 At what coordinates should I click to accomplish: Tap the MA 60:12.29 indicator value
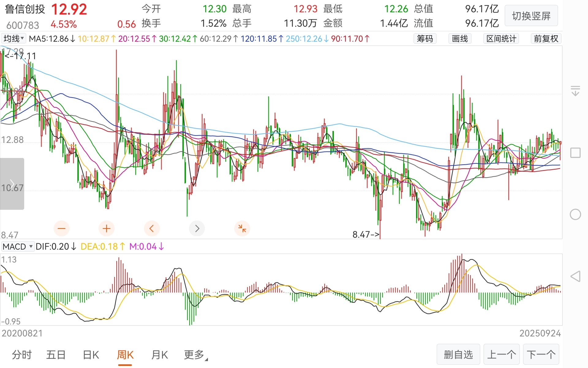(219, 39)
